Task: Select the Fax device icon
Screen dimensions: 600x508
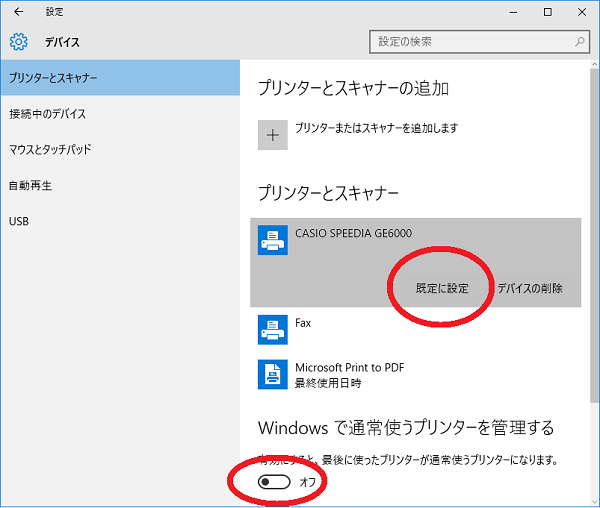Action: [273, 329]
